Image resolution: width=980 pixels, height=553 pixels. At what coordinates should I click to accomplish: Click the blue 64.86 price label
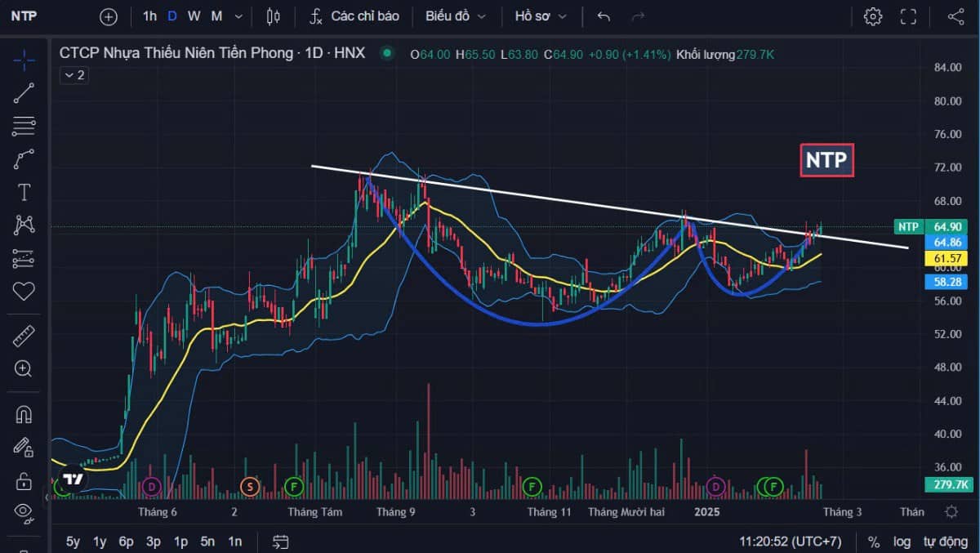947,243
